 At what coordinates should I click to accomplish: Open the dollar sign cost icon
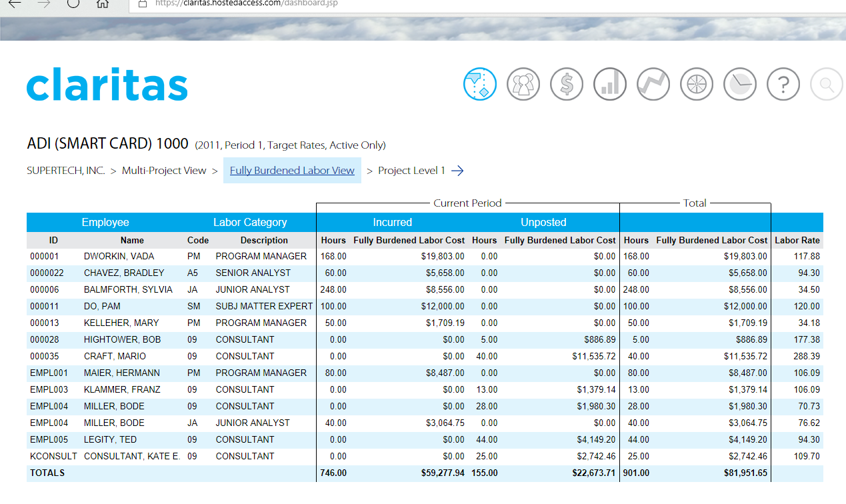[x=567, y=85]
